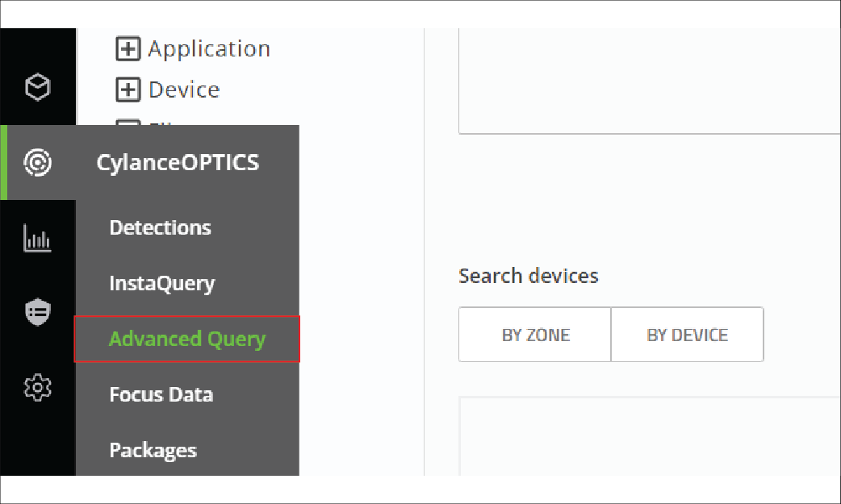841x504 pixels.
Task: Open Reports using the bar chart icon
Action: (x=38, y=237)
